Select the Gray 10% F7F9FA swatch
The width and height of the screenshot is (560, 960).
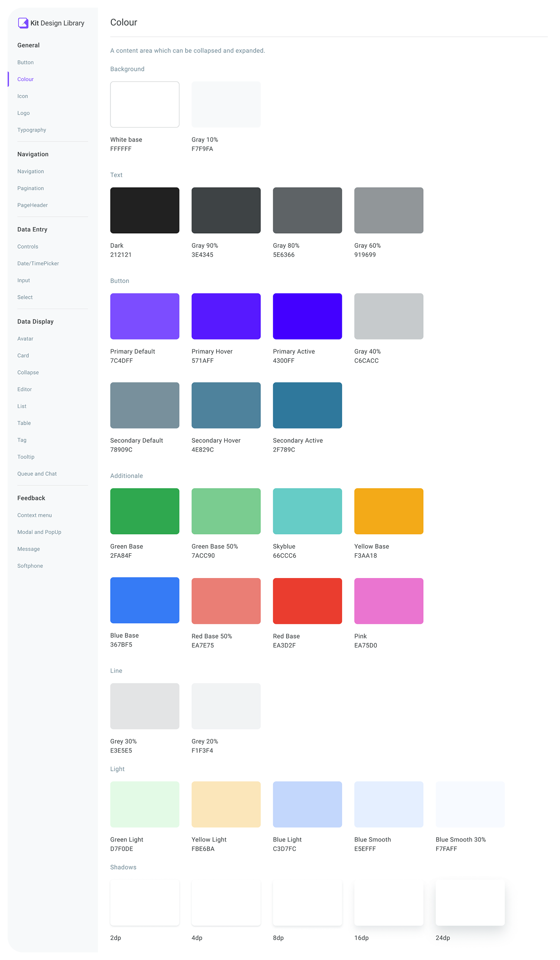pyautogui.click(x=226, y=104)
